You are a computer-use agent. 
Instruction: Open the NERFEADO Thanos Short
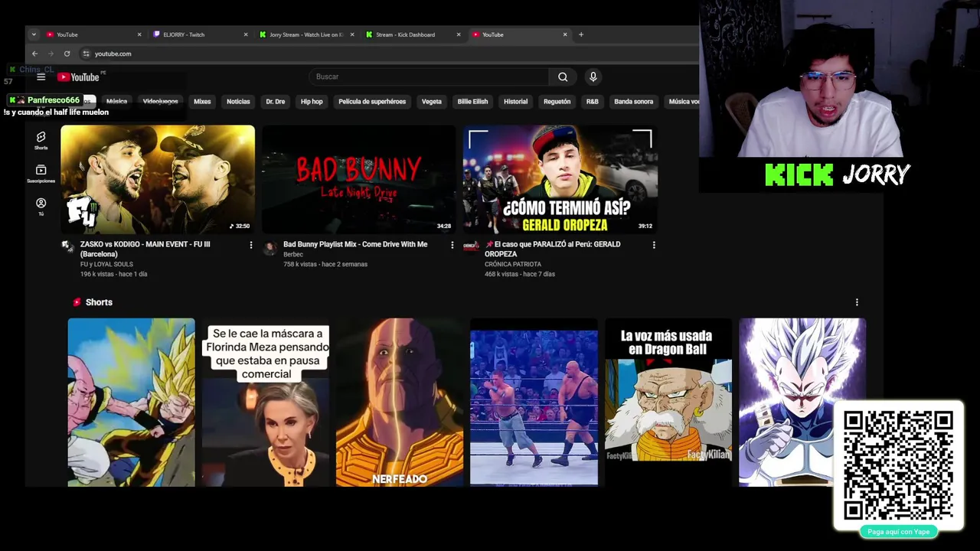coord(400,403)
